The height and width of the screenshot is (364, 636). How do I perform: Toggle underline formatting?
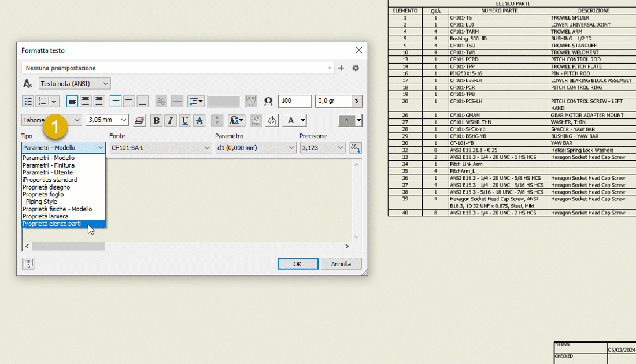[185, 120]
